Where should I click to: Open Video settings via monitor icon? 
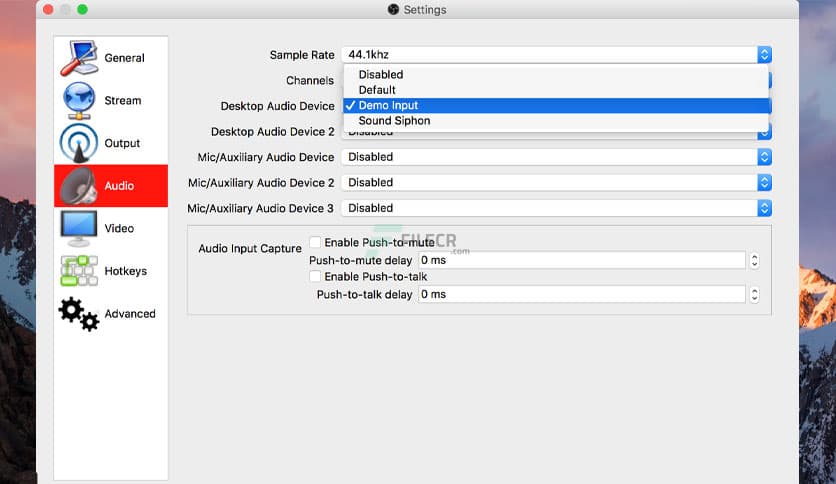pos(79,228)
